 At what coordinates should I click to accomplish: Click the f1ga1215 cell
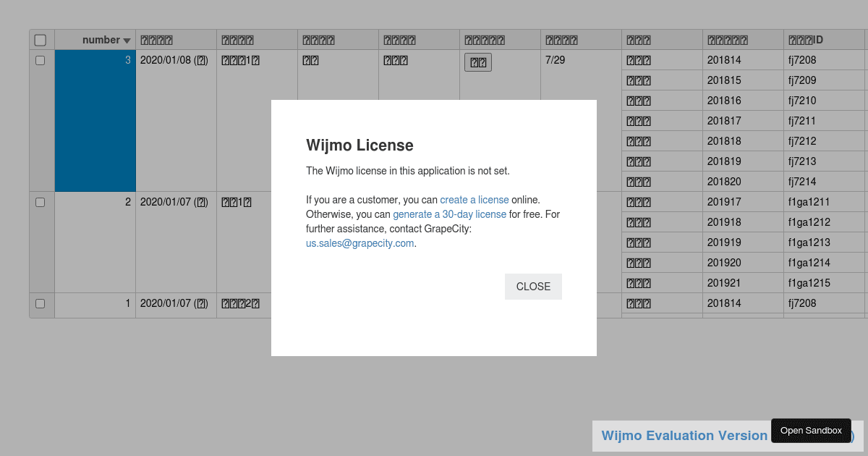coord(809,283)
